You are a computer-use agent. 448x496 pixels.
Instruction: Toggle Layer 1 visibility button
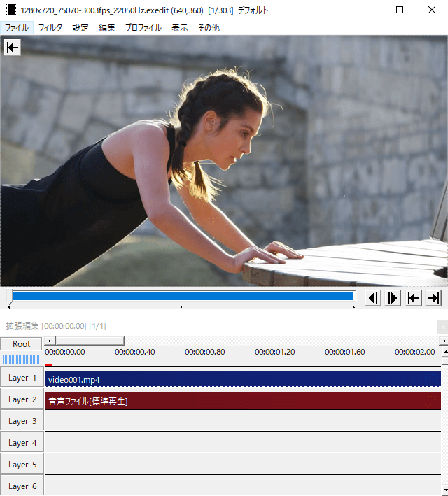[22, 377]
